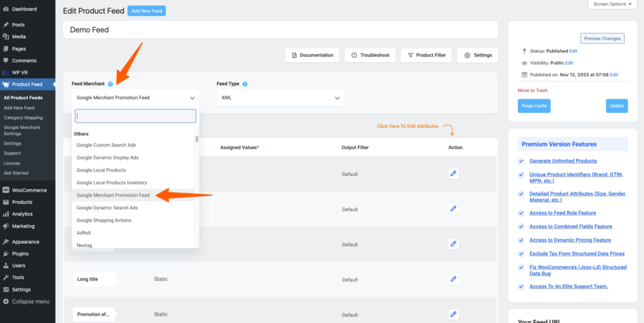Screen dimensions: 644x323
Task: Expand the Screen Options panel
Action: pos(613,4)
